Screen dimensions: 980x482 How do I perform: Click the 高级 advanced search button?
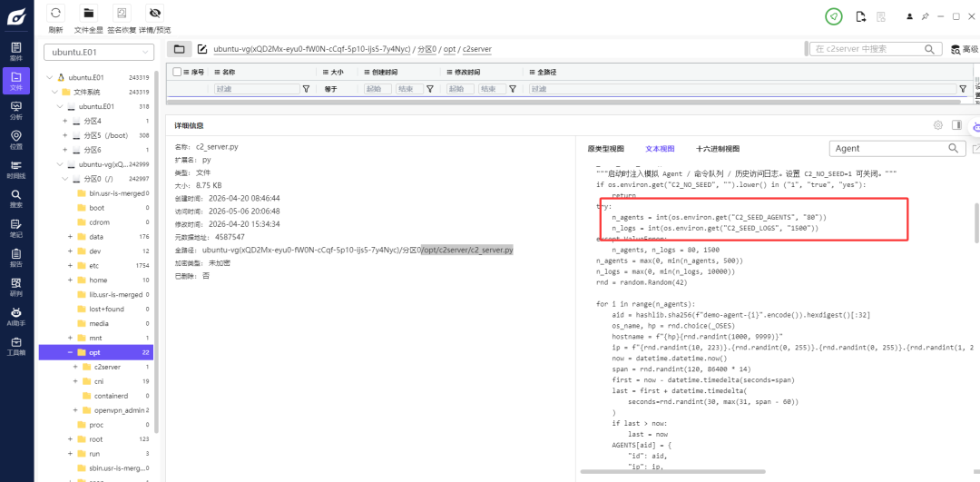pos(965,49)
